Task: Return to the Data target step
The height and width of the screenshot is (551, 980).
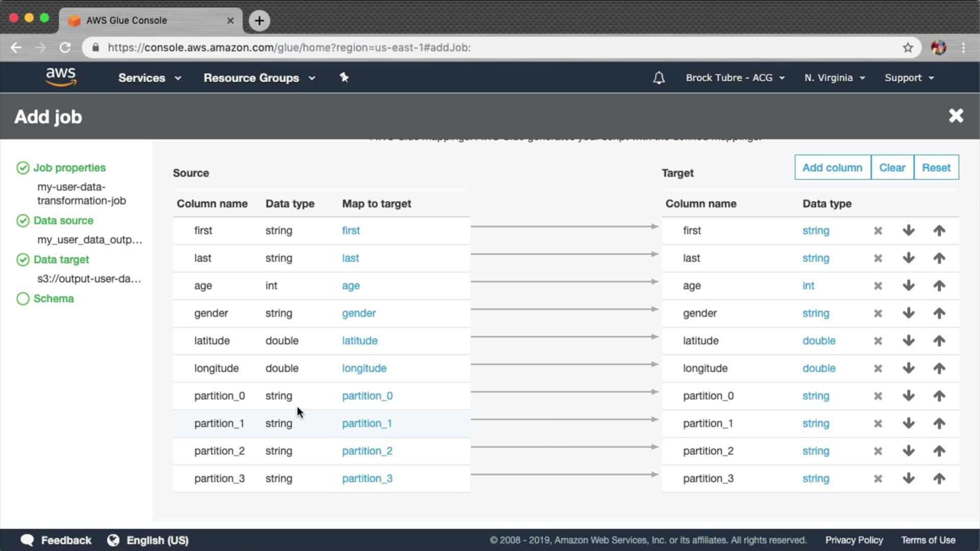Action: (61, 260)
